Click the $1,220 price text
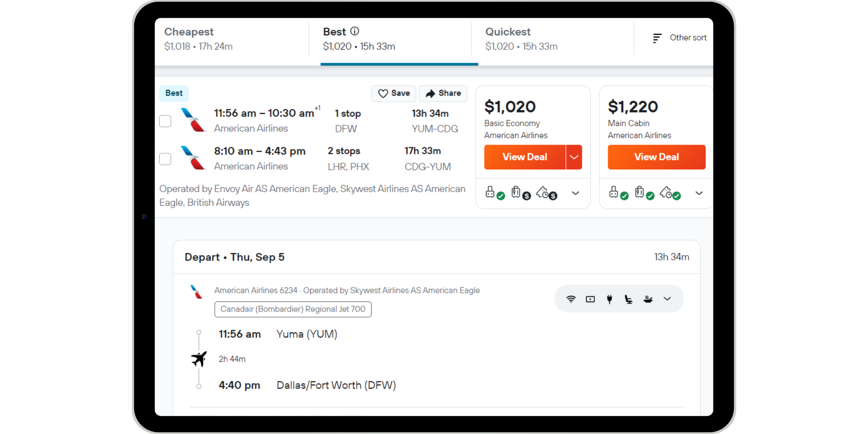The width and height of the screenshot is (868, 434). coord(633,107)
